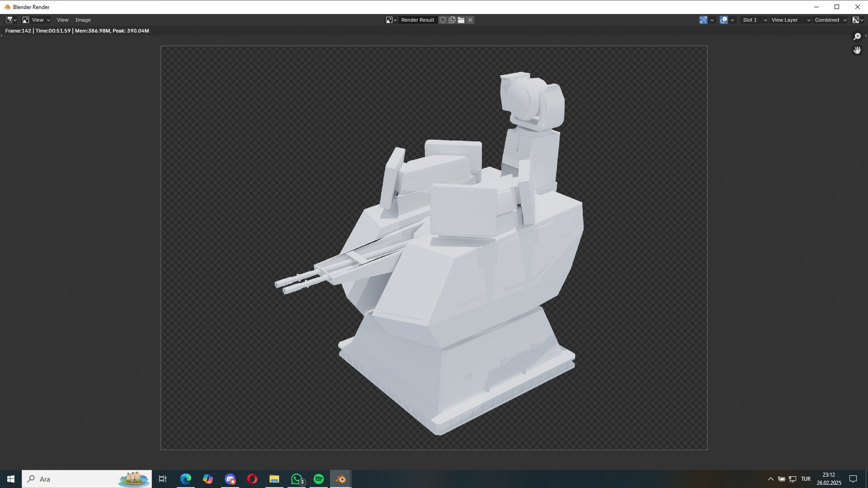Viewport: 868px width, 488px height.
Task: Toggle the show overlays button
Action: point(724,20)
